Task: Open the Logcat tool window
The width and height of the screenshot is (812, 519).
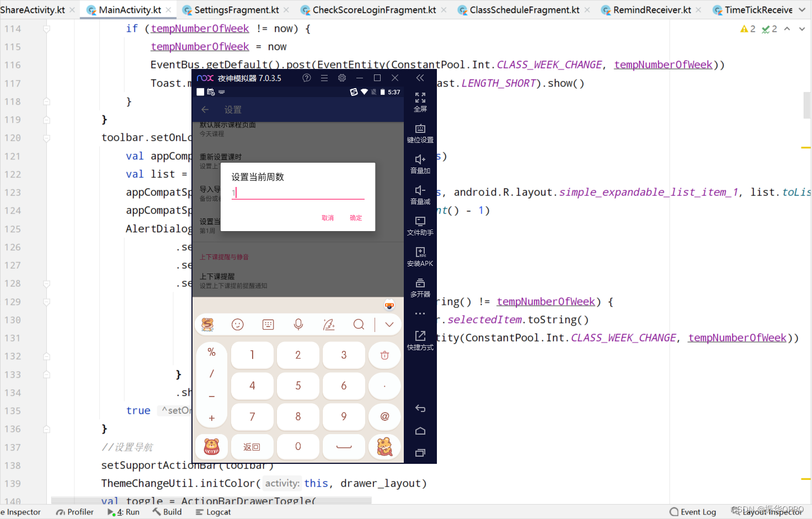Action: point(213,512)
